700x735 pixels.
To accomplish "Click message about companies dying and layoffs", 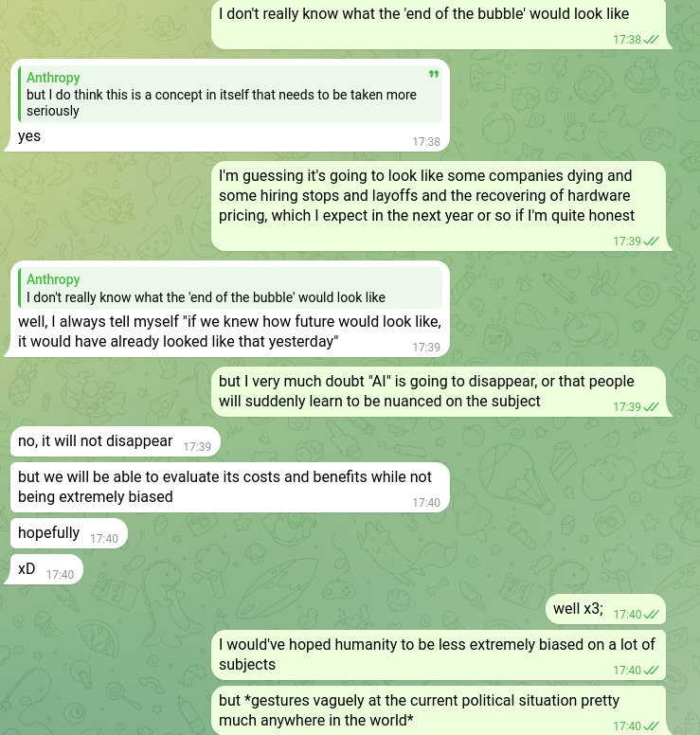I will [x=426, y=196].
